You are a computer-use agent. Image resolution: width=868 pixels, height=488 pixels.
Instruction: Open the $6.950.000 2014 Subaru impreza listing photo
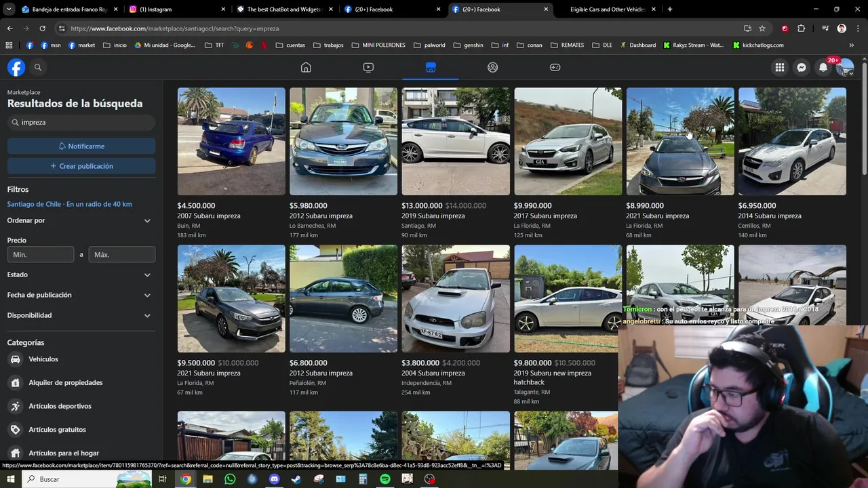tap(792, 142)
